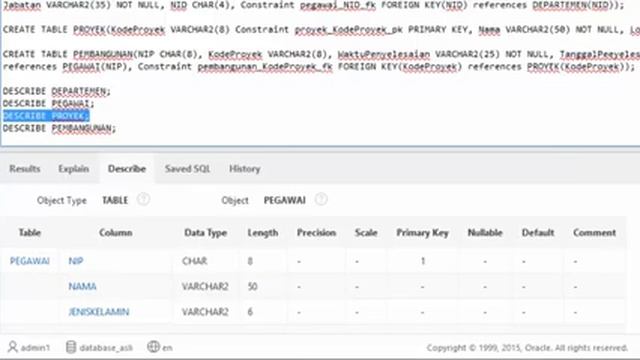
Task: Click the DESCRIBE PEGAWAI; line
Action: tap(49, 103)
